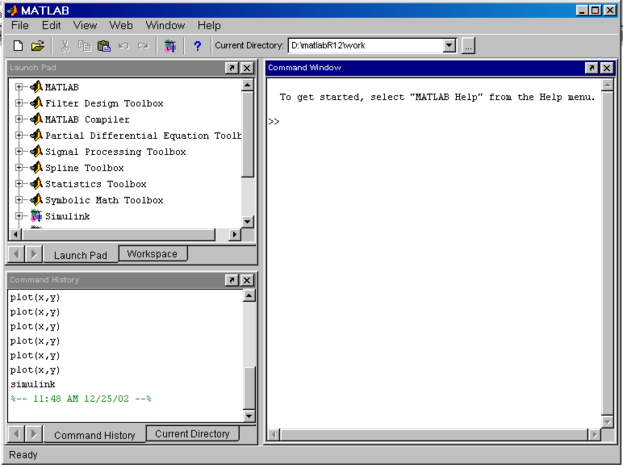623x468 pixels.
Task: Click the Spline Toolbox icon
Action: (37, 167)
